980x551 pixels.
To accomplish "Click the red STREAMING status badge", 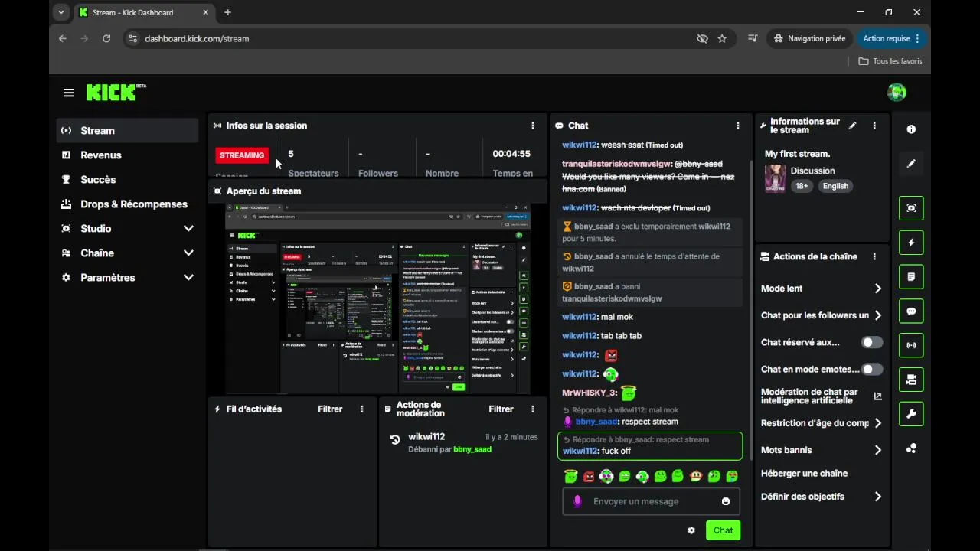I will 242,155.
